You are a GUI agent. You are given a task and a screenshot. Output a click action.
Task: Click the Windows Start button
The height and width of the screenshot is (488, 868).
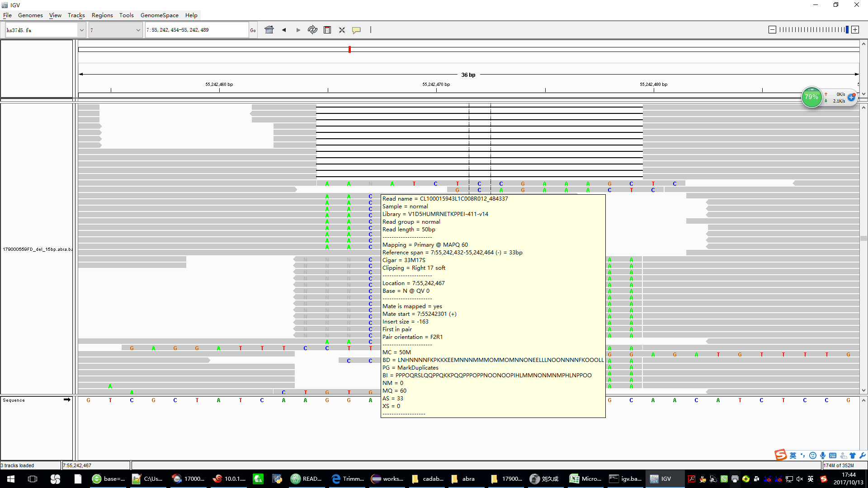[x=11, y=479]
